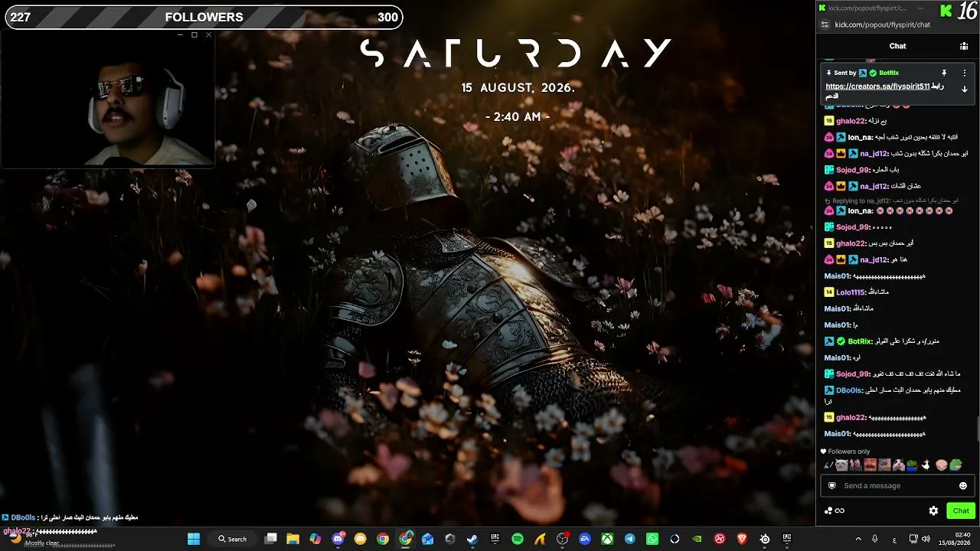Open EA app from taskbar
The width and height of the screenshot is (980, 551).
585,539
